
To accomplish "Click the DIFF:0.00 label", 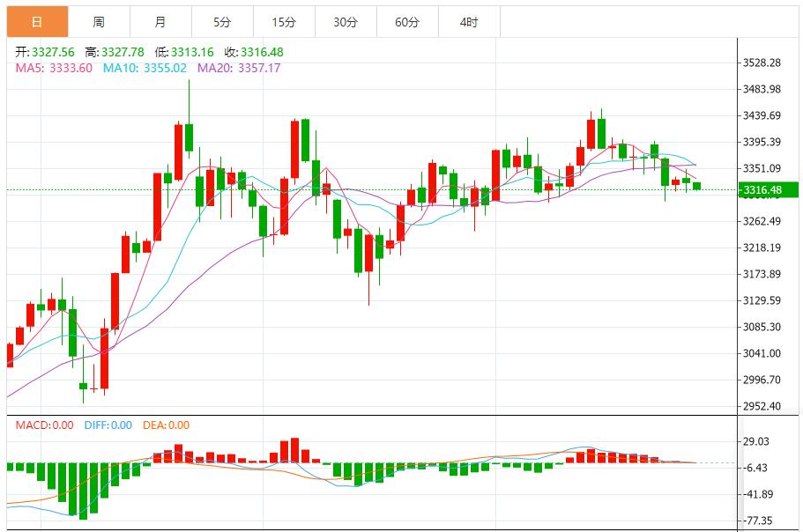I will click(x=108, y=425).
